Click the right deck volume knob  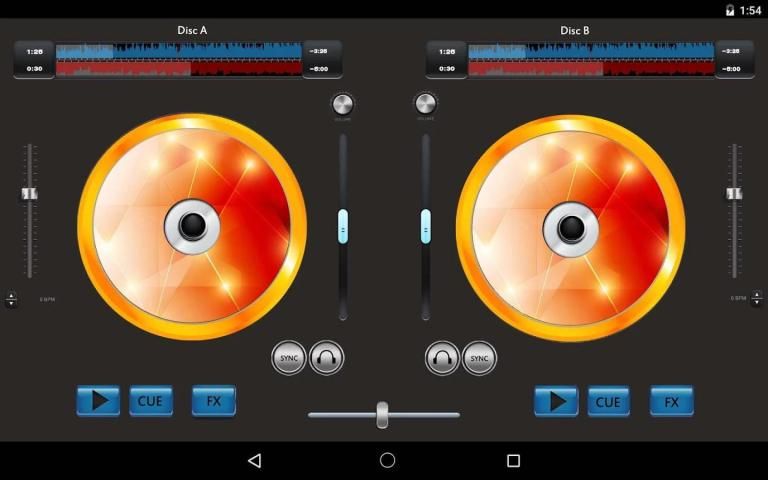click(x=425, y=104)
